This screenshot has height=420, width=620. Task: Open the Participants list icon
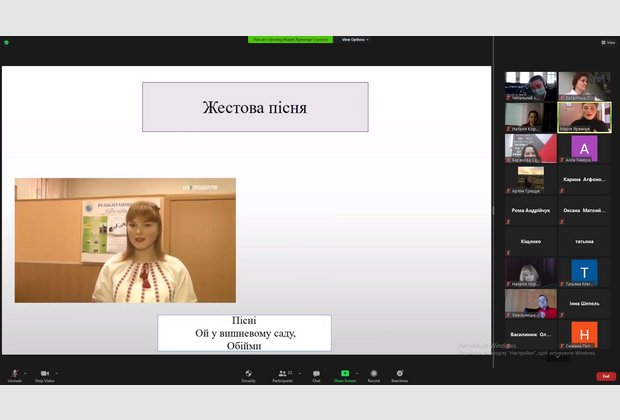click(x=283, y=373)
